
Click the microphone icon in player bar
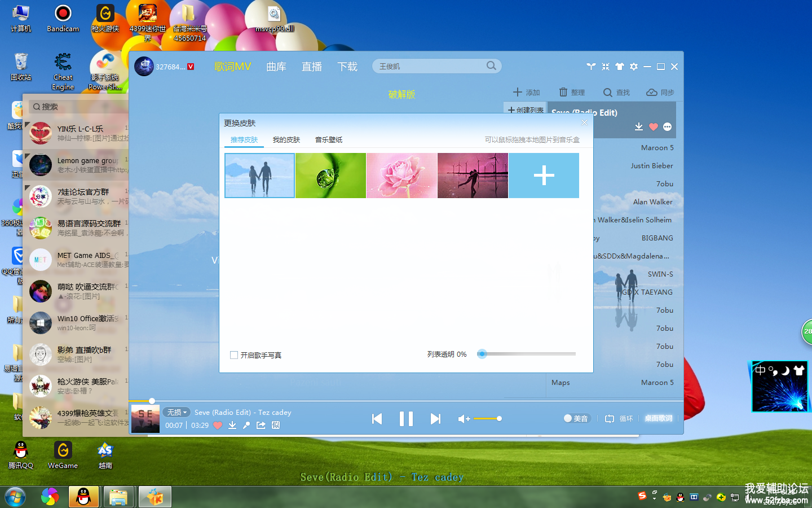point(246,425)
